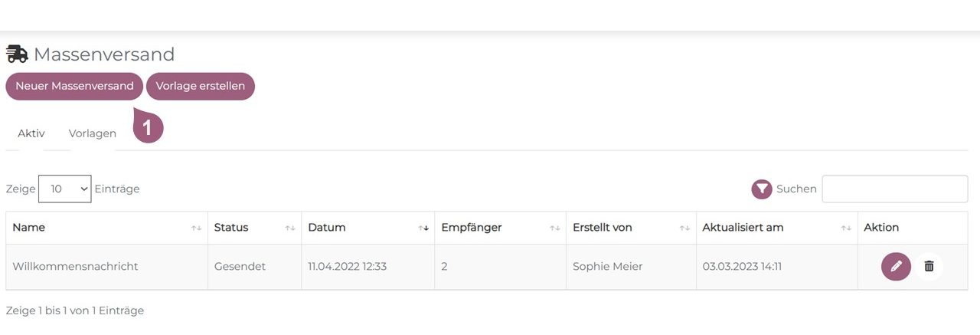This screenshot has height=335, width=980.
Task: Click the delivery truck icon beside Massenversand
Action: click(x=17, y=54)
